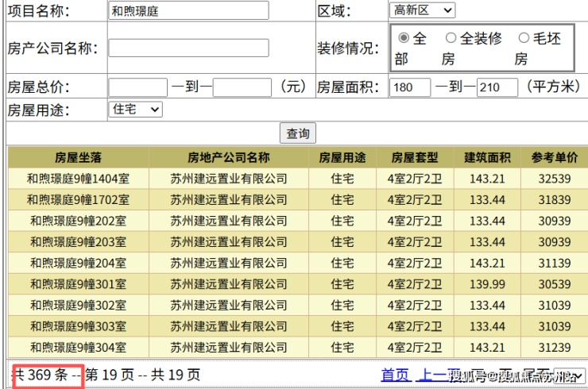Image resolution: width=588 pixels, height=389 pixels.
Task: Click the maximum area field showing 210
Action: coord(497,87)
